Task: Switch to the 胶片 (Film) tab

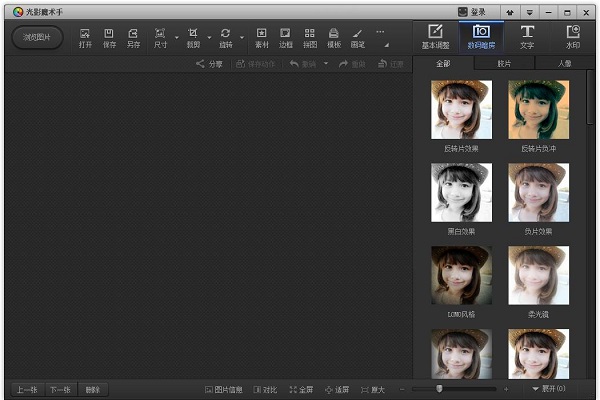Action: 503,63
